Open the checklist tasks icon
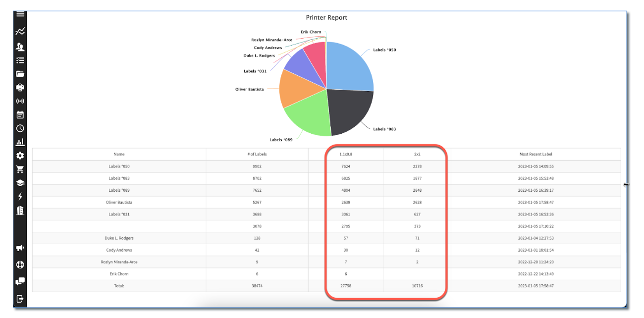644x318 pixels. (20, 60)
